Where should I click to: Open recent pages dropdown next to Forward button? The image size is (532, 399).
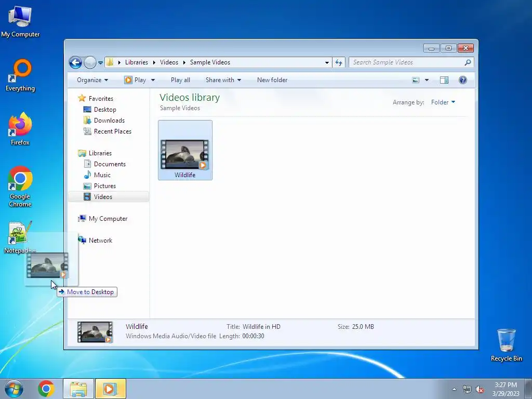pos(100,63)
